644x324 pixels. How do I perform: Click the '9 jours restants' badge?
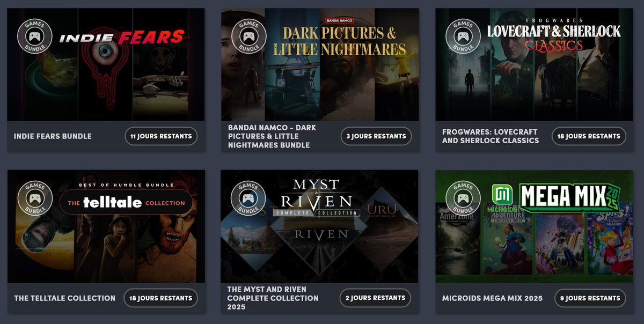(x=590, y=298)
